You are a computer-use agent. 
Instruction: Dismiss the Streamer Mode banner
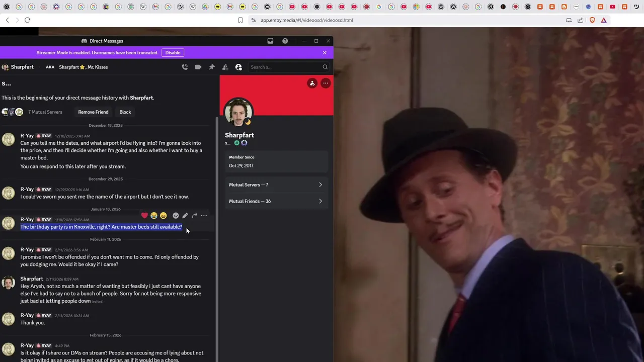(325, 52)
